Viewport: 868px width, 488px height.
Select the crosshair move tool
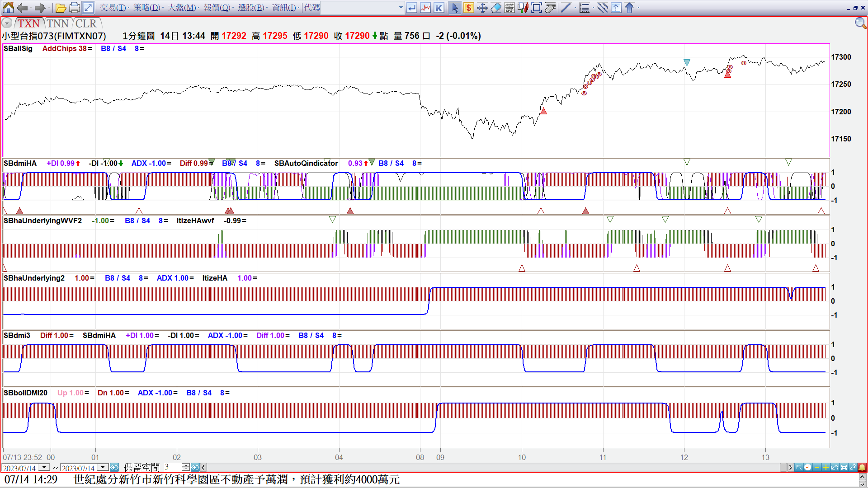[482, 8]
